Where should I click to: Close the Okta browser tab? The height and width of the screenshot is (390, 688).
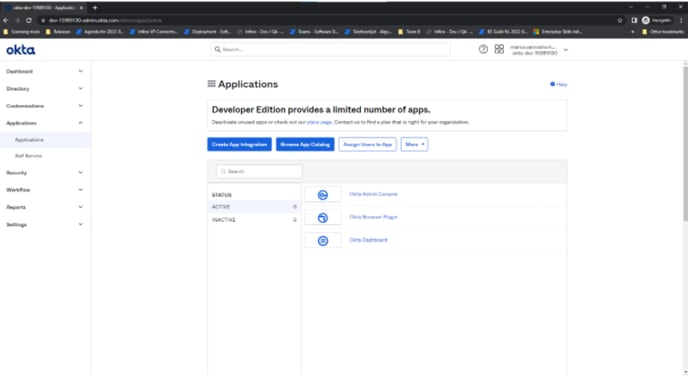point(81,7)
